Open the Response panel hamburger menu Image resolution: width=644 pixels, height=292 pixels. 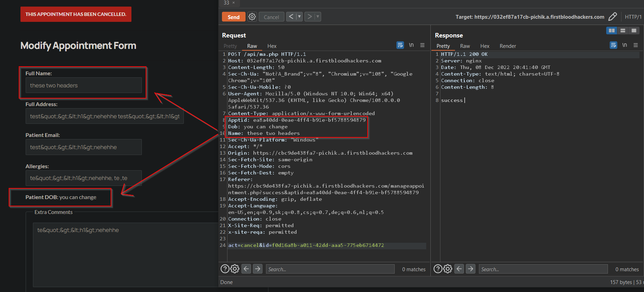[636, 45]
